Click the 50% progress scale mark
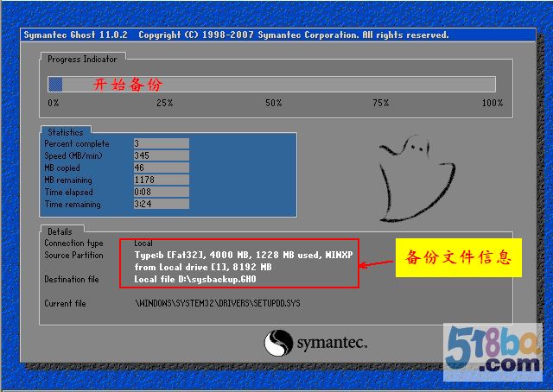553x392 pixels. tap(274, 103)
